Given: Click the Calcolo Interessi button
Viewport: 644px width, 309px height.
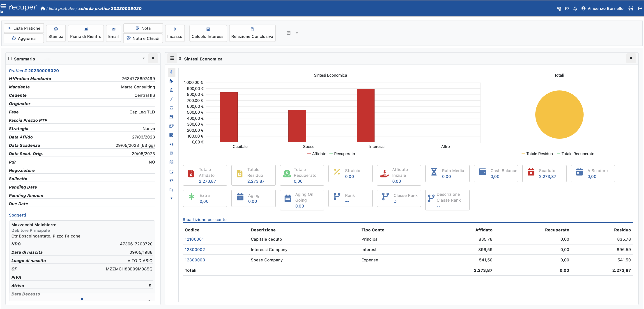Looking at the screenshot, I should point(208,33).
